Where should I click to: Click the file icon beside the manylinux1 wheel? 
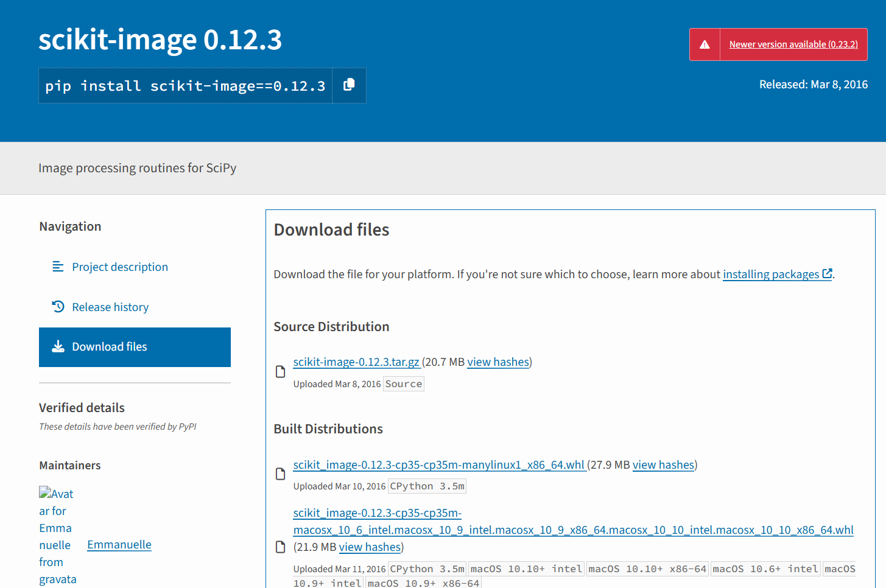click(x=280, y=474)
